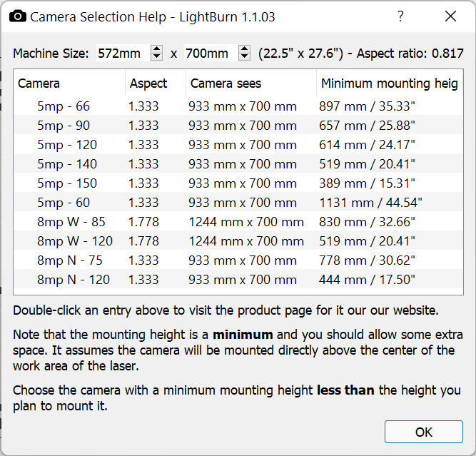Click the 778 mm / 30.62" height value
476x456 pixels.
pyautogui.click(x=367, y=260)
